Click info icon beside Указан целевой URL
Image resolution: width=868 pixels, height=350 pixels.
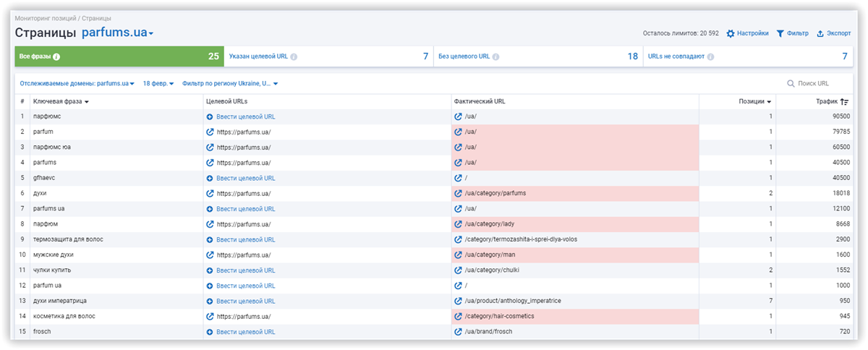pos(294,56)
